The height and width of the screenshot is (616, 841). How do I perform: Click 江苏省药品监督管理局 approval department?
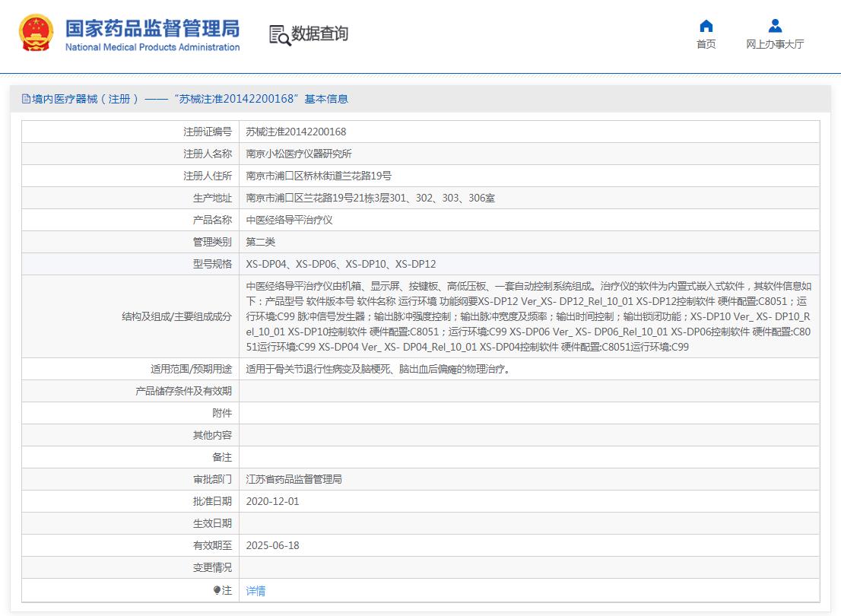(x=294, y=479)
